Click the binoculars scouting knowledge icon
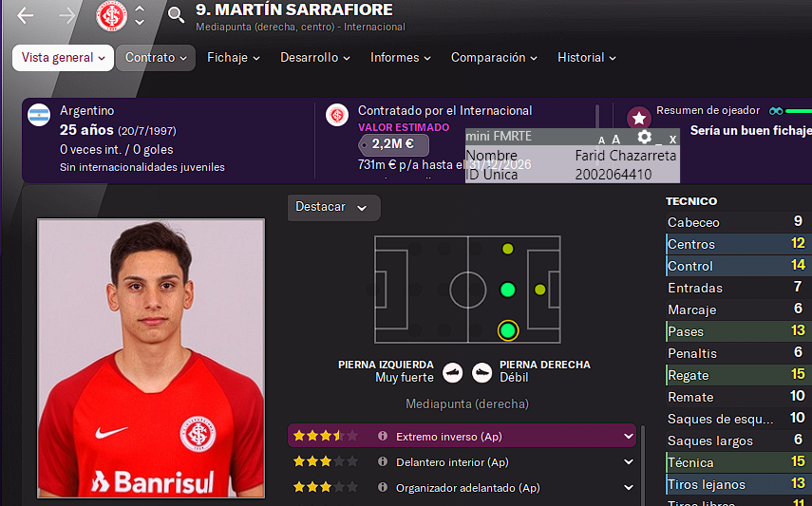Image resolution: width=812 pixels, height=506 pixels. point(776,111)
